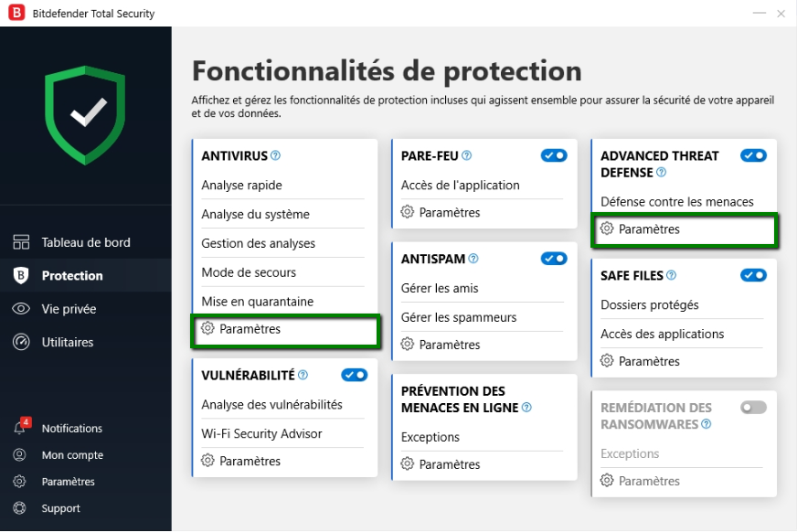Screen dimensions: 797x532
Task: Toggle the Pare-feu firewall switch
Action: point(554,156)
